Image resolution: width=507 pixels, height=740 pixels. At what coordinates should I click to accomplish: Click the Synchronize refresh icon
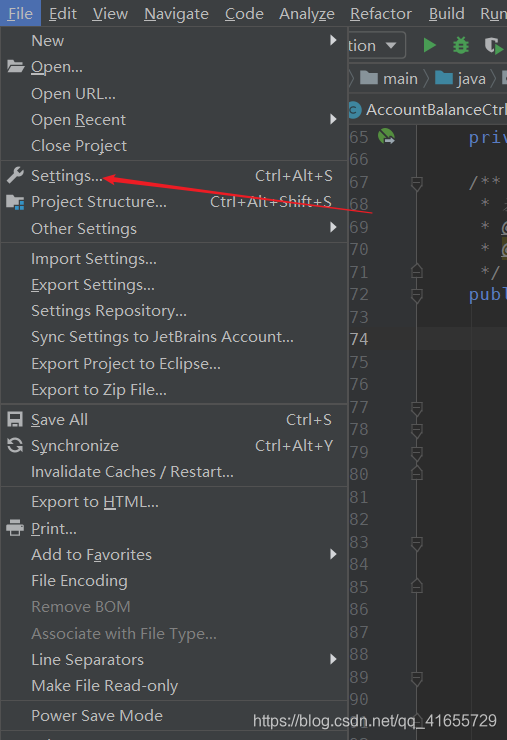[x=15, y=446]
